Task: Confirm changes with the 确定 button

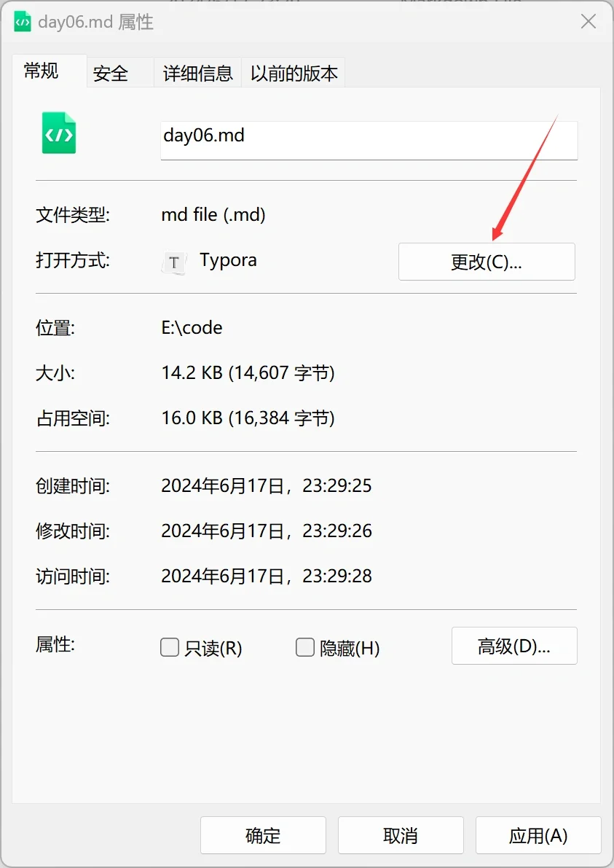Action: point(263,835)
